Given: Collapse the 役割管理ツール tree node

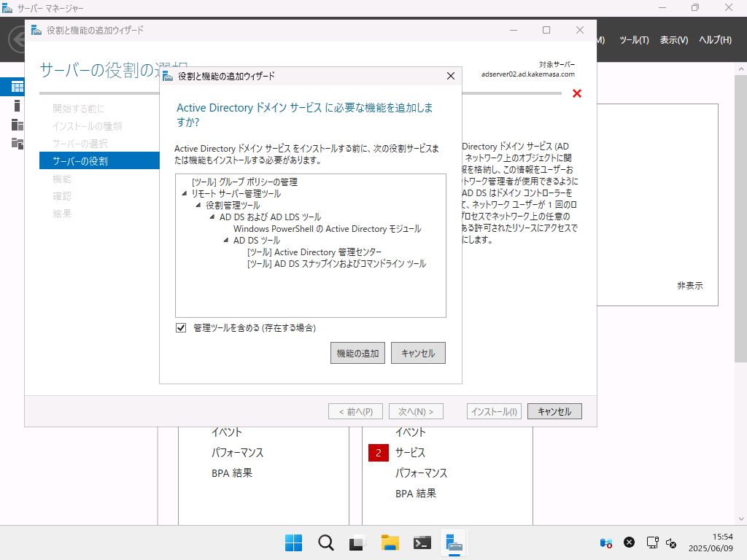Looking at the screenshot, I should 198,205.
